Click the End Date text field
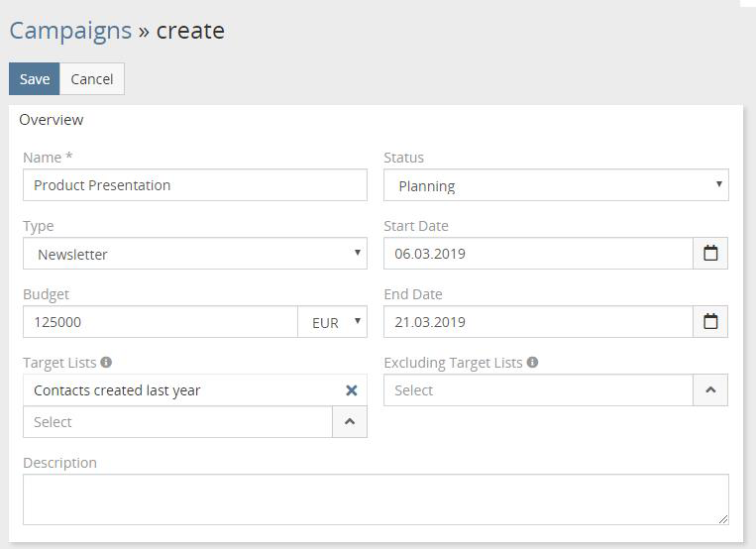This screenshot has height=549, width=756. [537, 322]
